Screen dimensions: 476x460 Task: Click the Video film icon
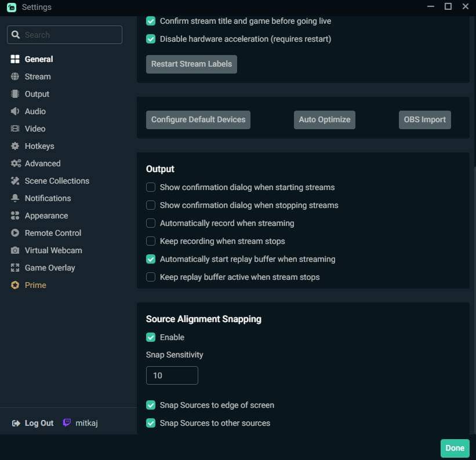(15, 129)
